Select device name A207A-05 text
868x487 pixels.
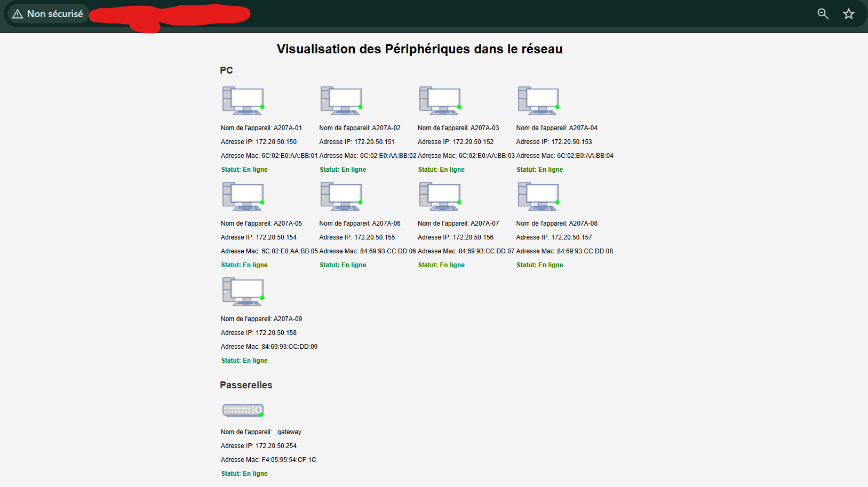[x=288, y=223]
